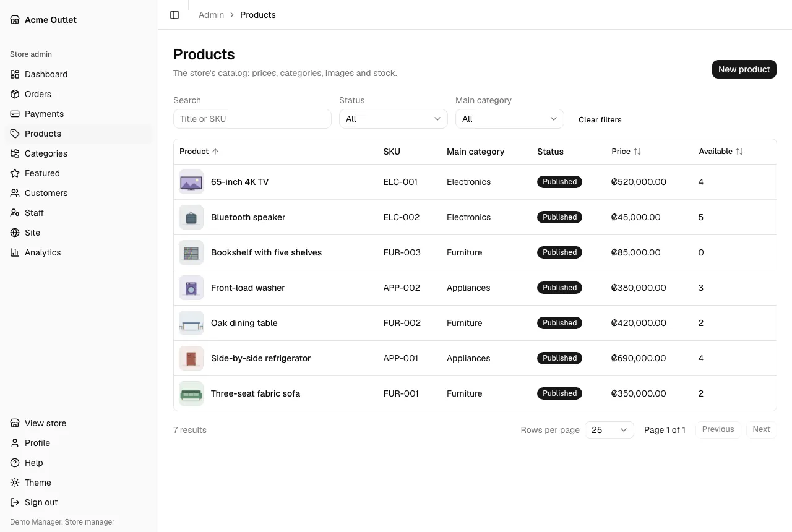The height and width of the screenshot is (532, 792).
Task: Focus the Title or SKU search field
Action: (x=252, y=119)
